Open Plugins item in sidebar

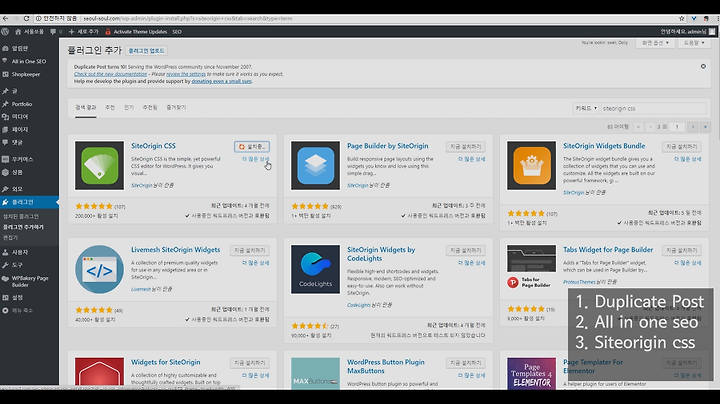[x=29, y=202]
